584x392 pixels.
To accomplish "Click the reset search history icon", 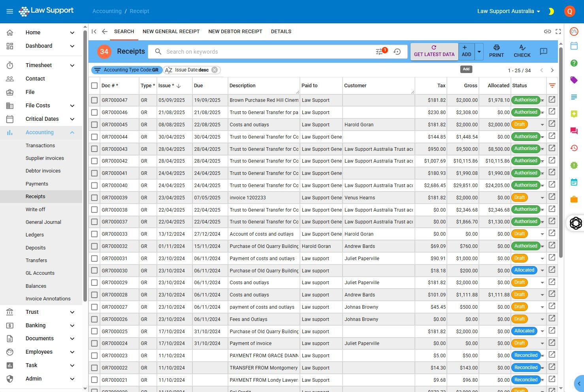I will [x=397, y=52].
